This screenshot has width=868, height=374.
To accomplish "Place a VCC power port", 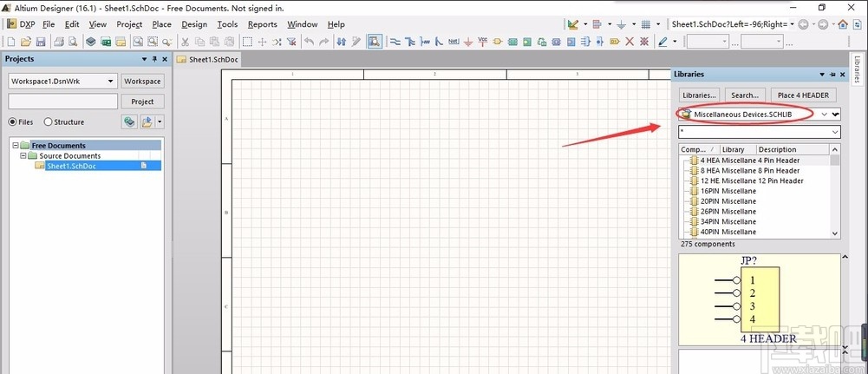I will point(483,42).
